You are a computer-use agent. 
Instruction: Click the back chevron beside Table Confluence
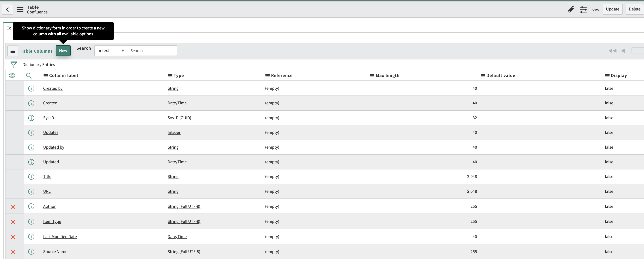(7, 9)
